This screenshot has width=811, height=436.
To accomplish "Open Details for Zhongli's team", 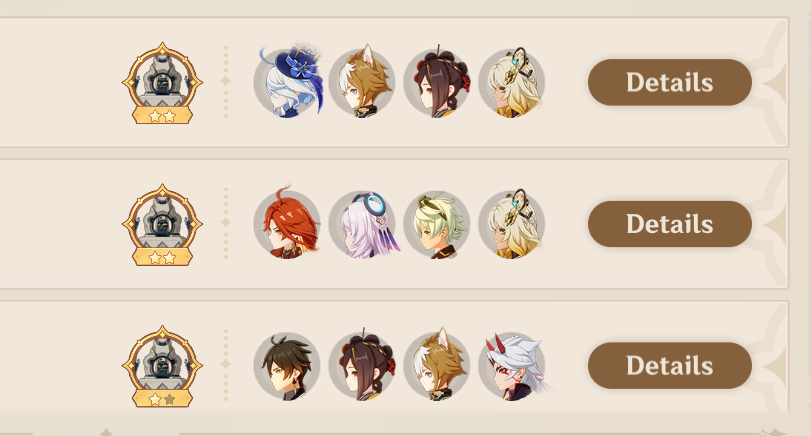I will click(x=670, y=365).
